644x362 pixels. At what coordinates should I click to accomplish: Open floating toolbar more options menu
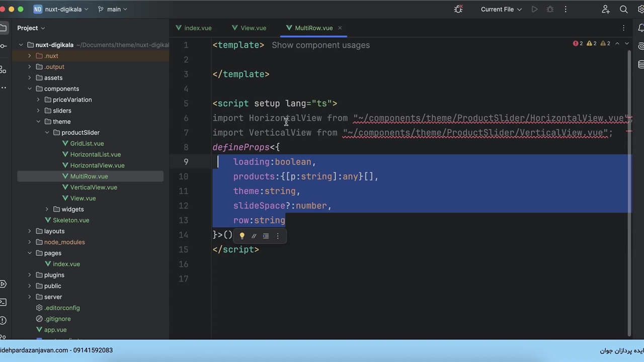(278, 236)
